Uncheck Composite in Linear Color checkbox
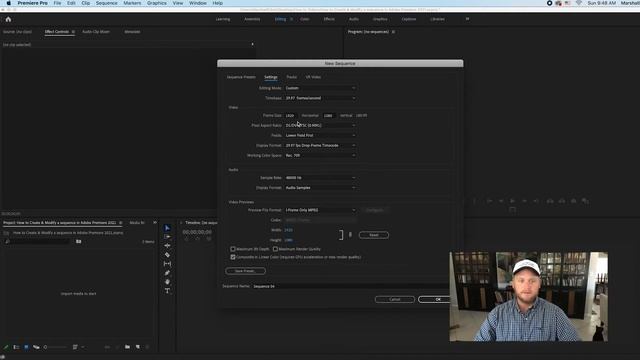 [x=233, y=257]
